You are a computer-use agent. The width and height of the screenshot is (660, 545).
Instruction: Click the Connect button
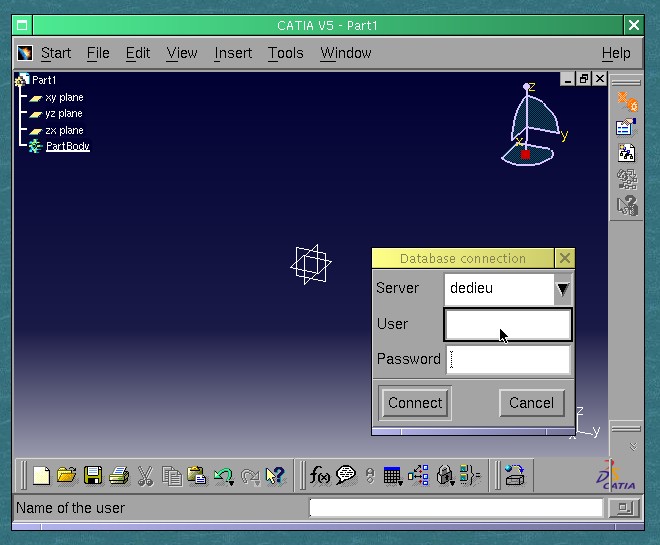[415, 403]
